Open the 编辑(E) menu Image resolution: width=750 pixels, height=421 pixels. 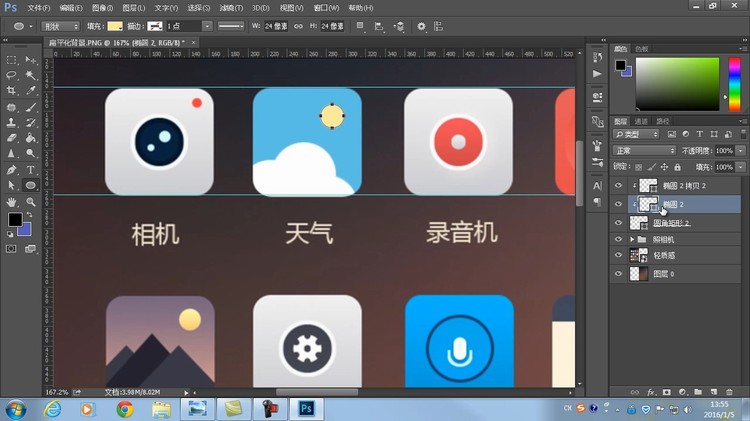(x=71, y=8)
